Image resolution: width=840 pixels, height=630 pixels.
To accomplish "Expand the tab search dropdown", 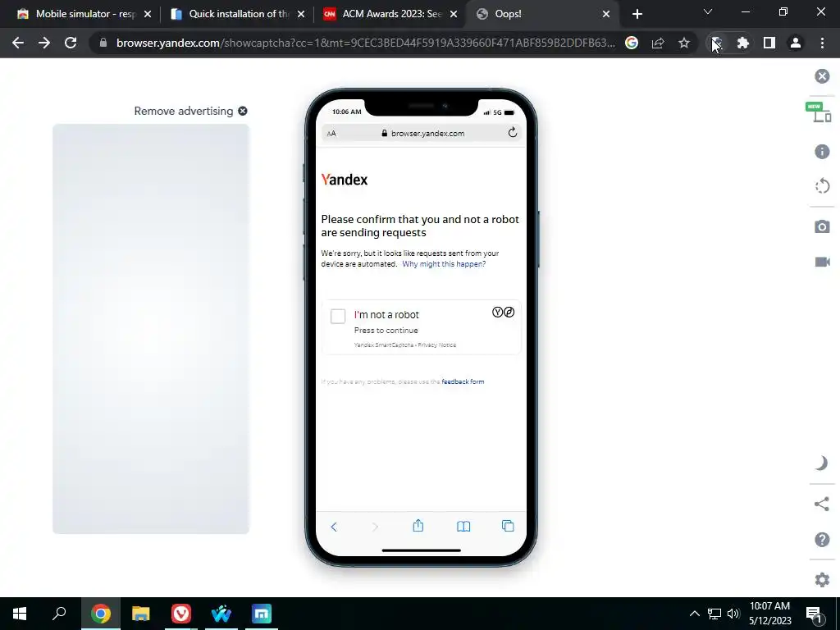I will (x=708, y=11).
